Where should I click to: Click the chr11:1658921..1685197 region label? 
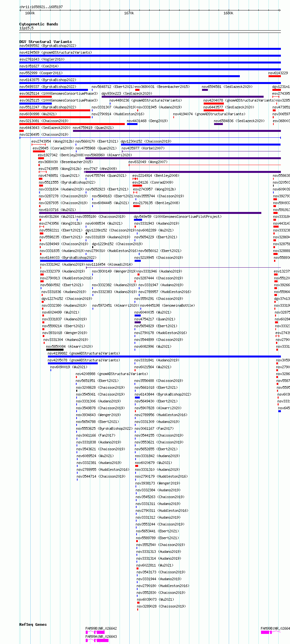point(41,7)
